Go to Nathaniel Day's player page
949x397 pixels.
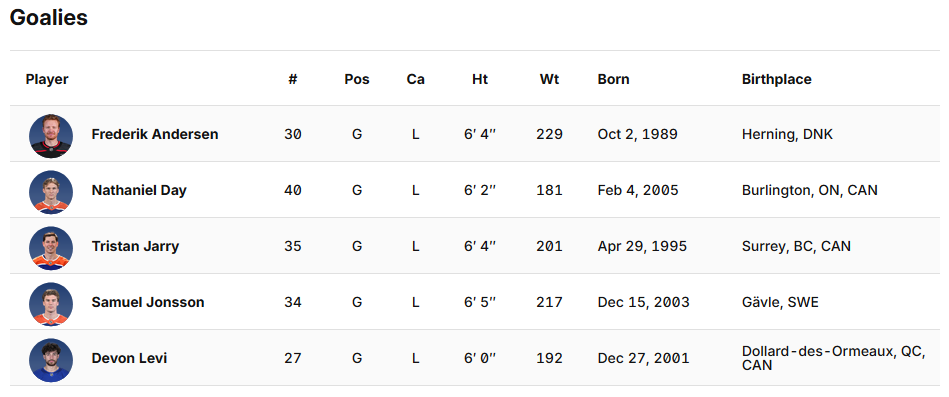pos(139,191)
